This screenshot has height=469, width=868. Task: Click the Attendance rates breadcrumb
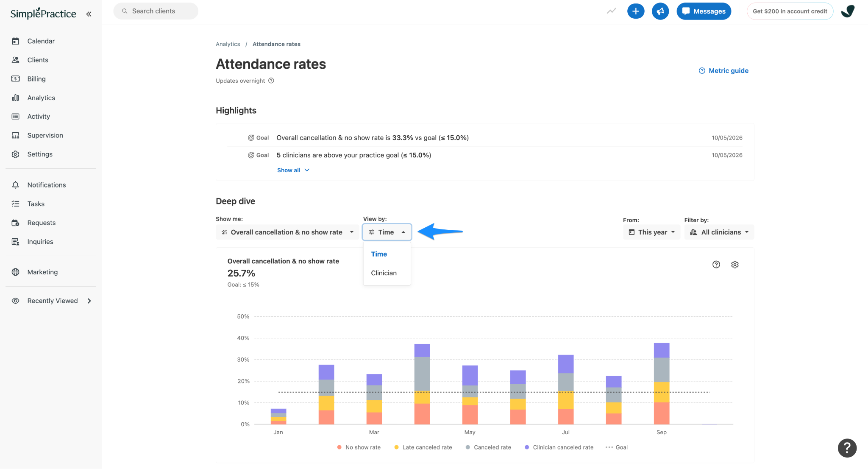click(276, 44)
